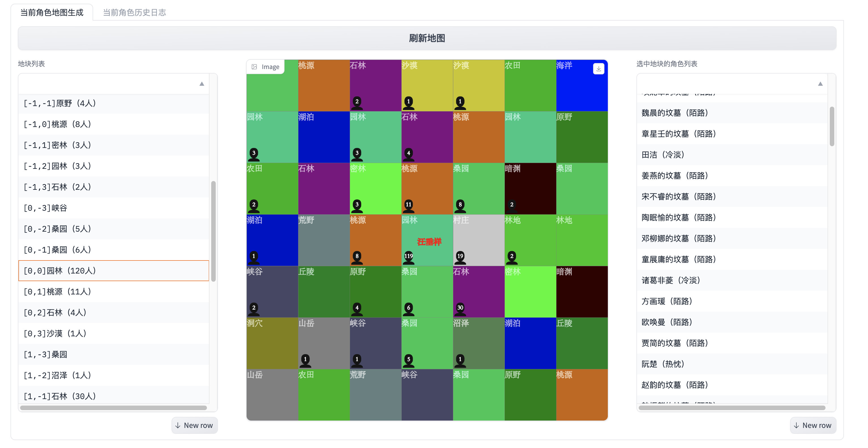Click the vertical scrollbar of 地块列表
Screen dimensions: 868x448
point(213,231)
